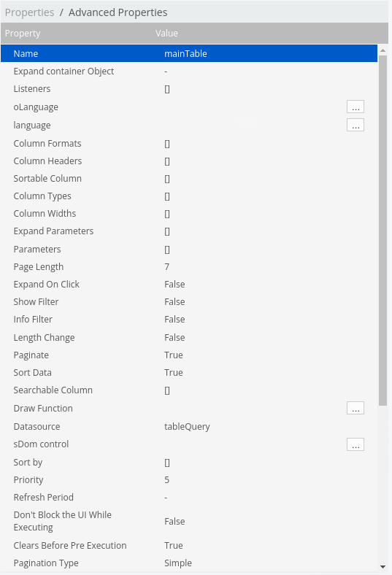Open the Priority value selector
392x575 pixels.
coord(167,479)
